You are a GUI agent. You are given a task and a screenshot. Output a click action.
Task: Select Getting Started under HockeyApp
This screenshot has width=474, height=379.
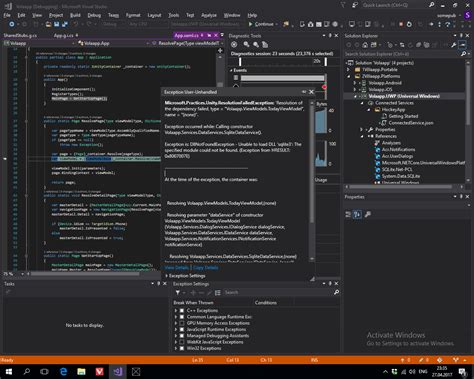click(403, 116)
